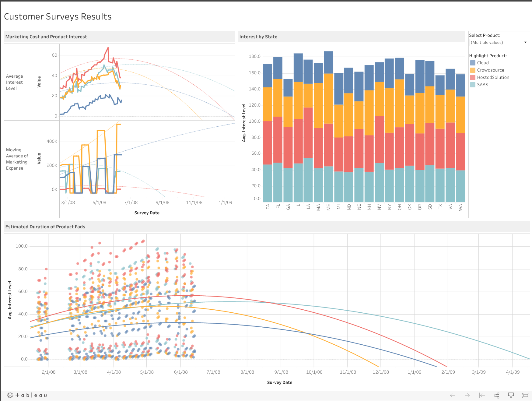This screenshot has height=401, width=532.
Task: Click the 7/1/08 axis tick on top chart
Action: pyautogui.click(x=131, y=202)
